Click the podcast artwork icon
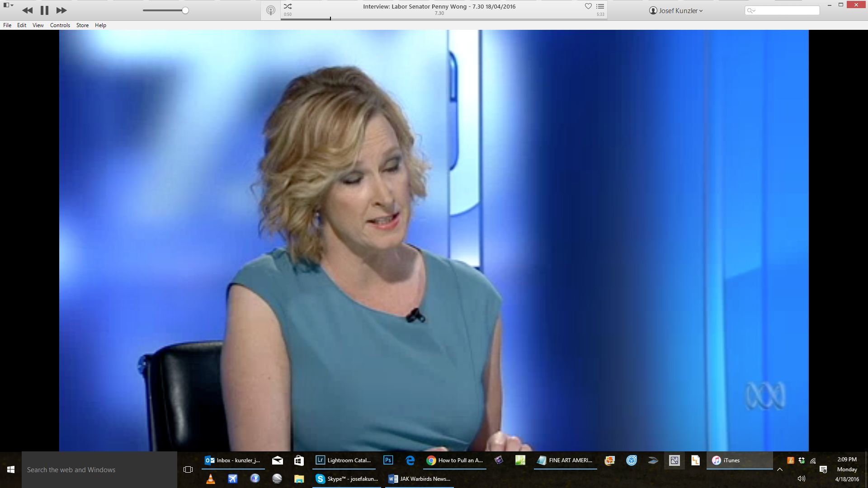The image size is (868, 488). (x=270, y=10)
